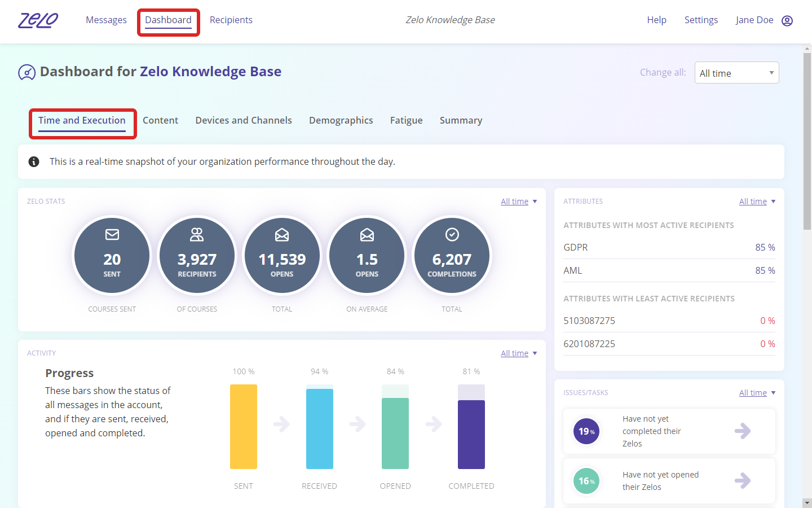Viewport: 812px width, 508px height.
Task: Click the 5103087275 attribute row
Action: [669, 321]
